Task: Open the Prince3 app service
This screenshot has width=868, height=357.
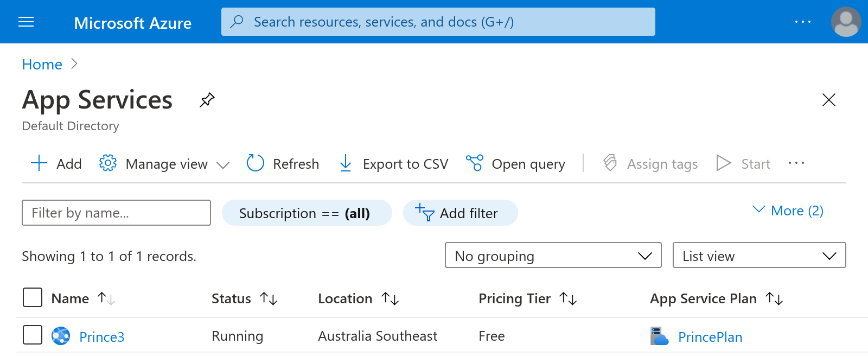Action: (x=102, y=337)
